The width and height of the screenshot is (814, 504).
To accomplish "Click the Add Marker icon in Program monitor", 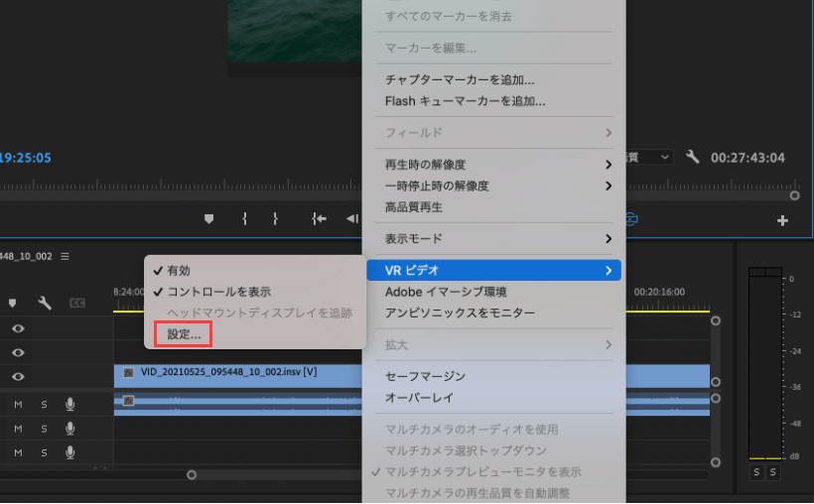I will point(208,219).
